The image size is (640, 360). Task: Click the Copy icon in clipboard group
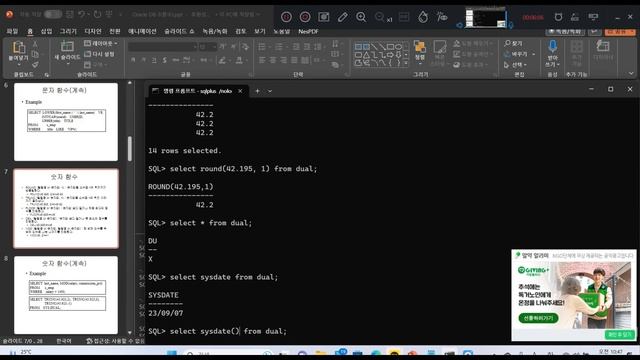tap(35, 54)
